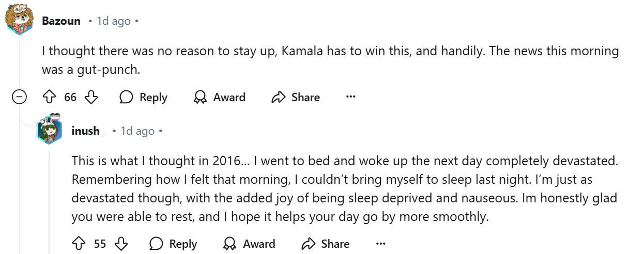Screen dimensions: 644x254
Task: Collapse Bazoun's comment thread
Action: 19,97
